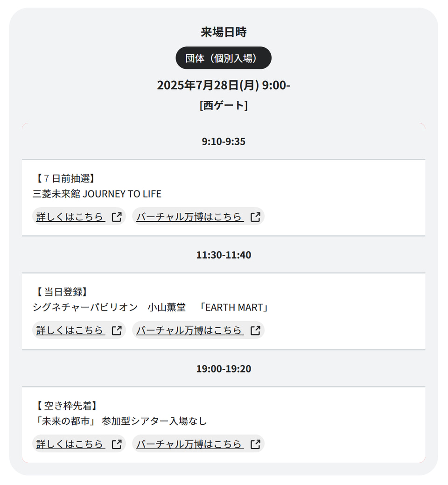Screen dimensions: 448x485
Task: Select the 来場日時 heading
Action: click(x=224, y=32)
